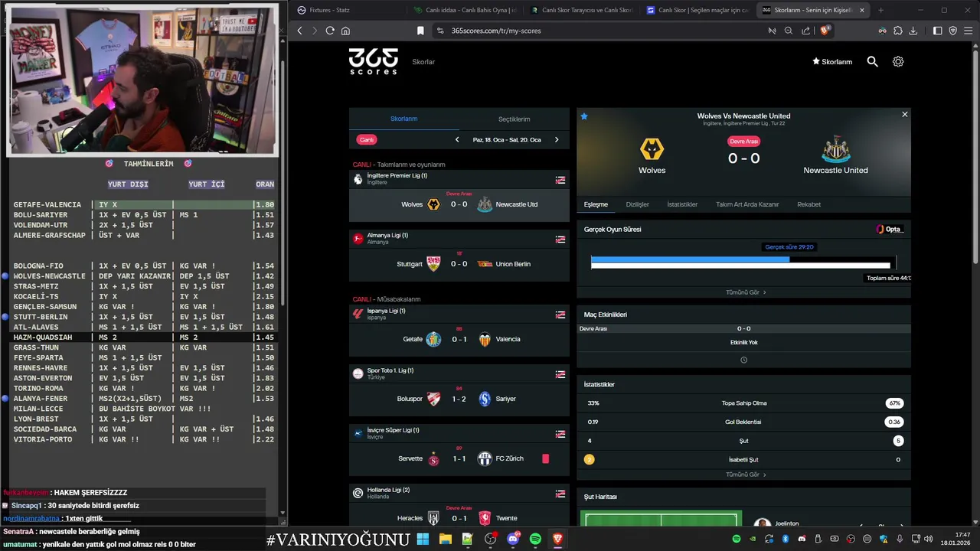
Task: Toggle the Canlı live filter pill
Action: tap(367, 140)
